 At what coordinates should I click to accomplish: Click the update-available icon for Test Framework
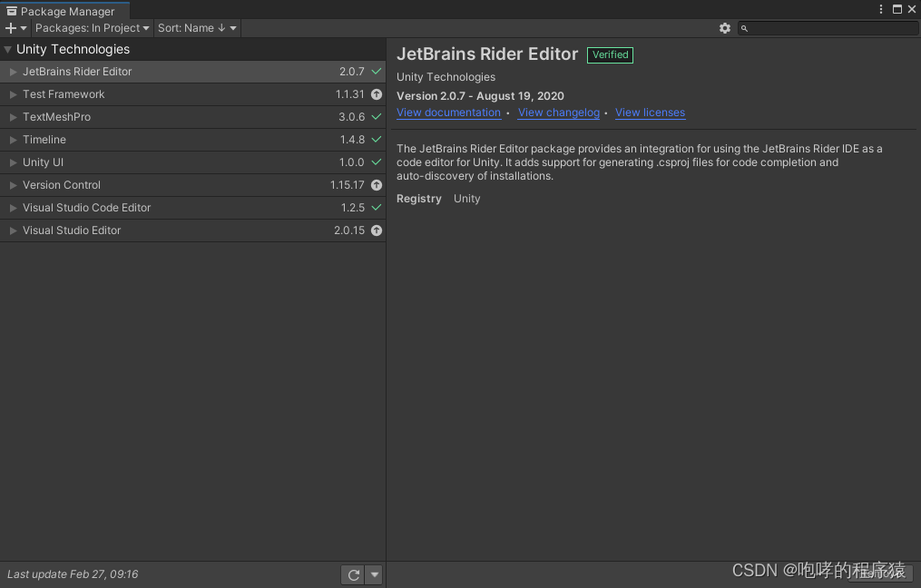(377, 94)
